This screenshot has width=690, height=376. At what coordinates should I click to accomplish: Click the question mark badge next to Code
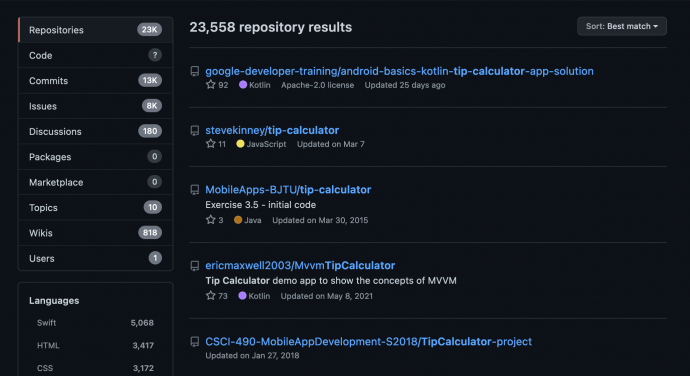tap(154, 55)
